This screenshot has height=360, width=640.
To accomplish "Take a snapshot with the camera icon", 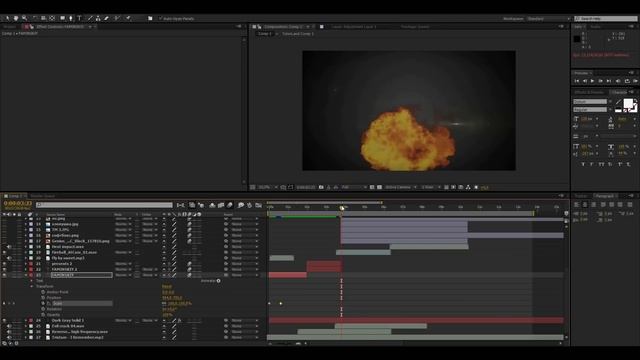I will (x=321, y=187).
